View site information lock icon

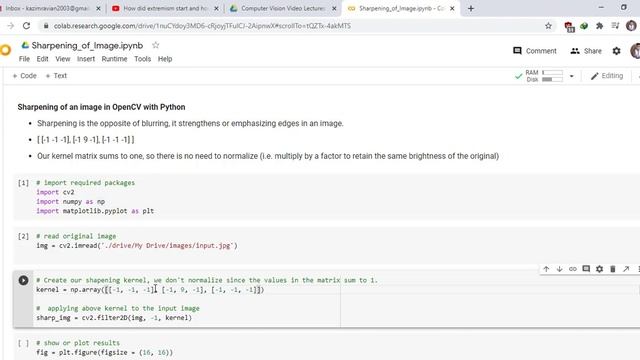coord(46,26)
